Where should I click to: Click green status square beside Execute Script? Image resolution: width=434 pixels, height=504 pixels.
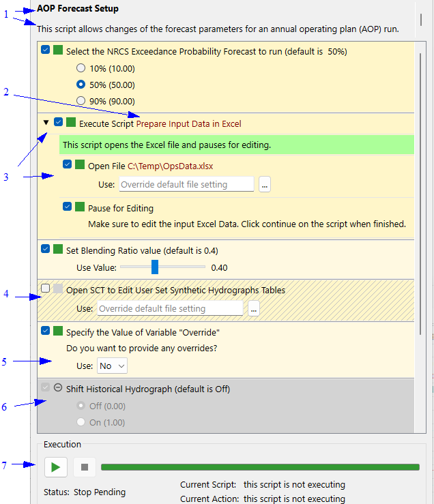pyautogui.click(x=71, y=123)
